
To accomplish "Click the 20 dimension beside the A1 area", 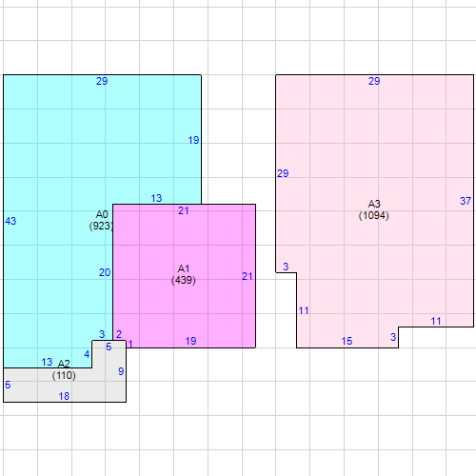I will click(105, 272).
